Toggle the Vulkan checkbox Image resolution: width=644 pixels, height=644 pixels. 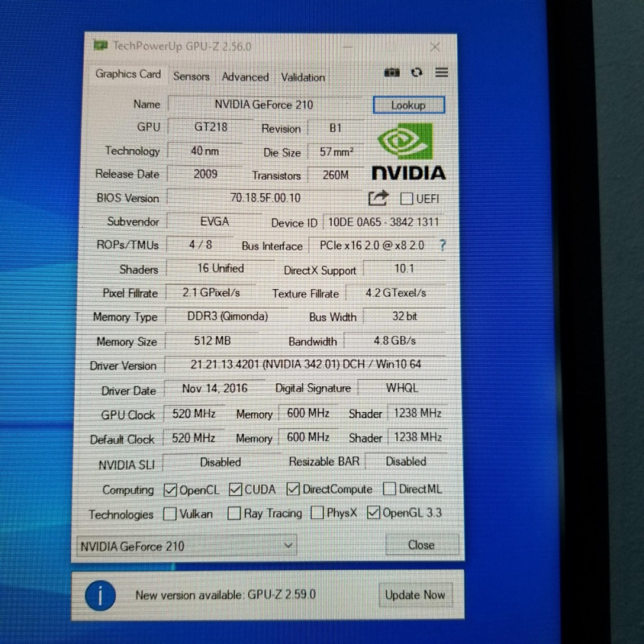[x=170, y=514]
